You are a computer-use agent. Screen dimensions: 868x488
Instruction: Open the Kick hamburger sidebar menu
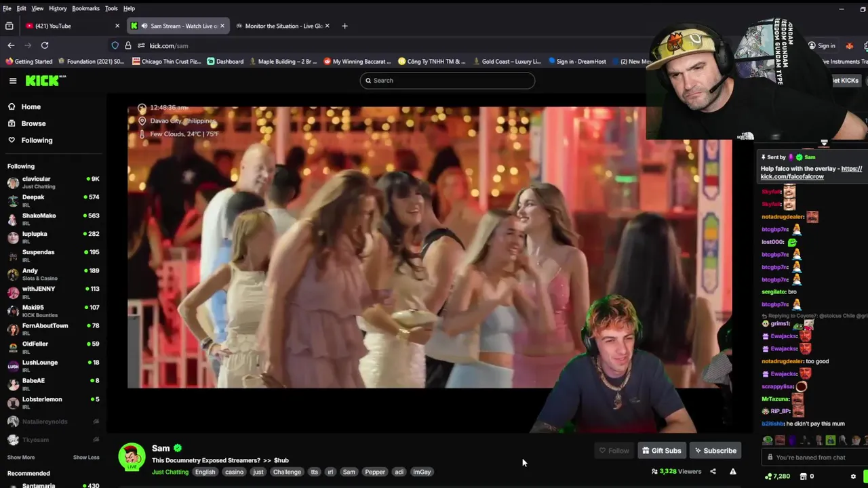[x=13, y=81]
